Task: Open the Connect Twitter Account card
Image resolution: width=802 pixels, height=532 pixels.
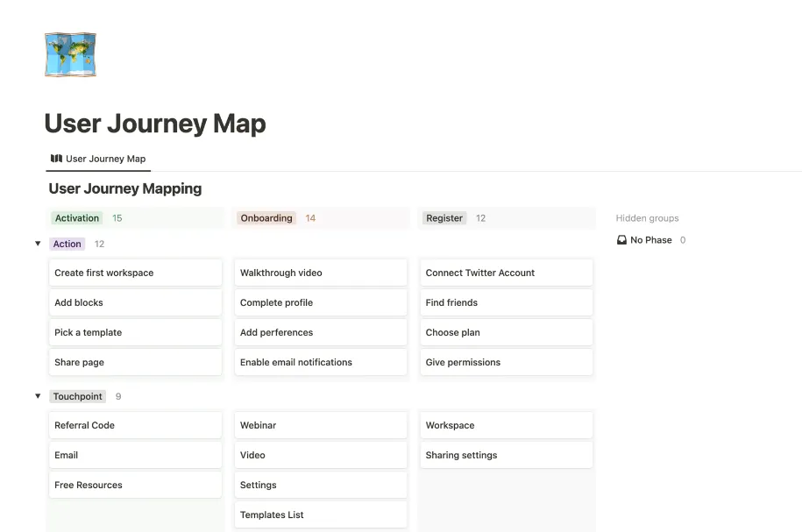Action: pos(507,273)
